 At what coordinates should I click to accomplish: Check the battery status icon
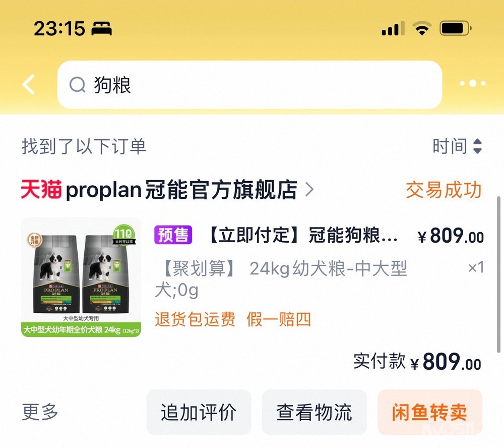click(455, 28)
